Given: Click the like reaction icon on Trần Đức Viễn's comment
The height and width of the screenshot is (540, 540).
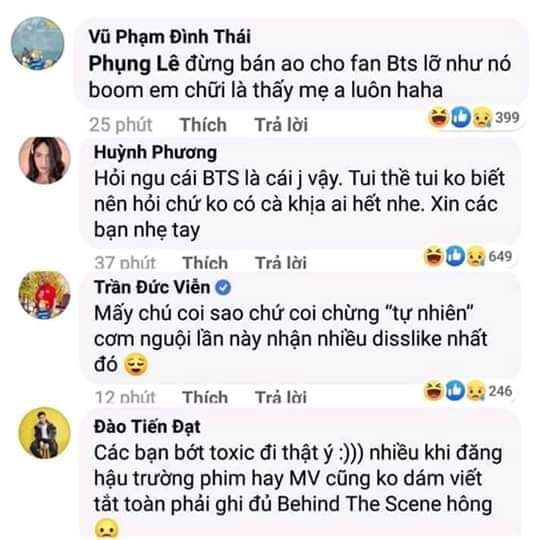Looking at the screenshot, I should pos(455,391).
